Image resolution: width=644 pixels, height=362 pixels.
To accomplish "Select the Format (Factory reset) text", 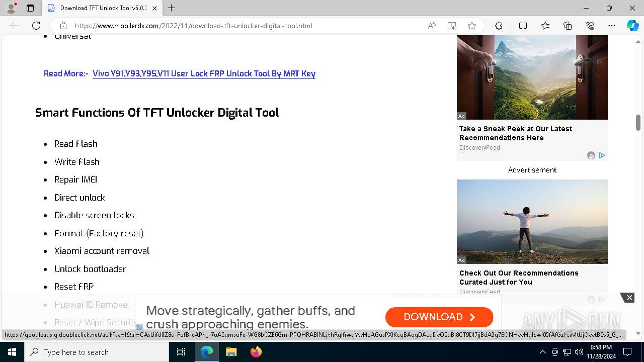I will click(99, 233).
